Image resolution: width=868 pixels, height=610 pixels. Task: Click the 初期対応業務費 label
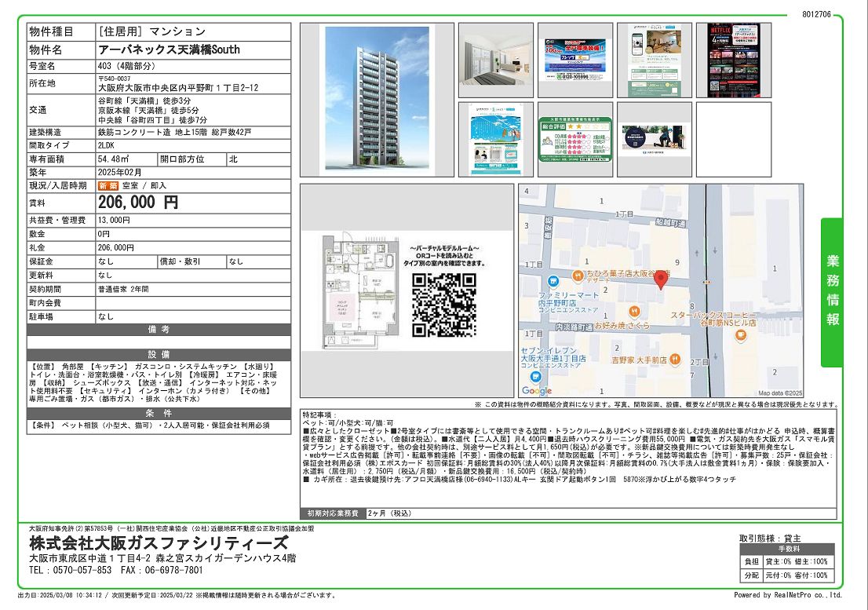pos(334,513)
